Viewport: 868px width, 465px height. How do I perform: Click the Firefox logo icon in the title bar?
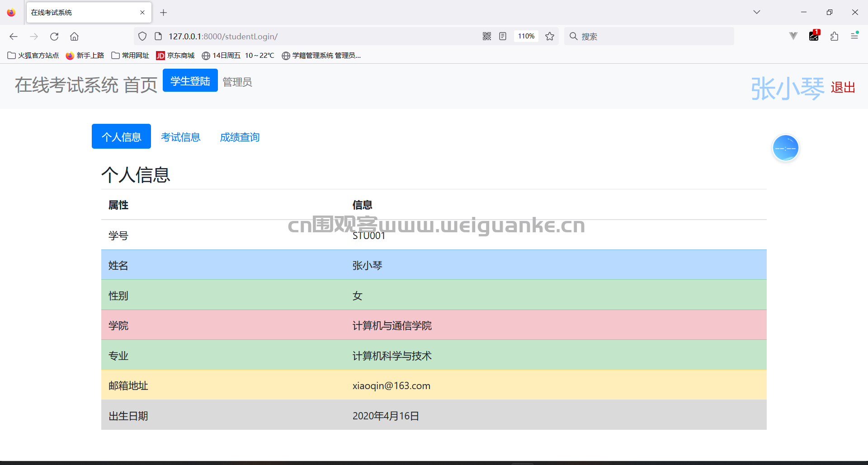pyautogui.click(x=11, y=13)
